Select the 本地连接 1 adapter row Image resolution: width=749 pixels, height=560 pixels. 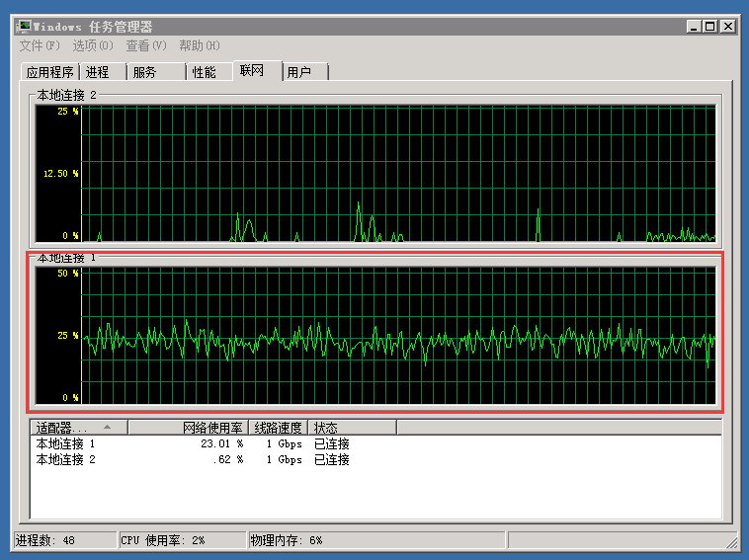point(375,444)
